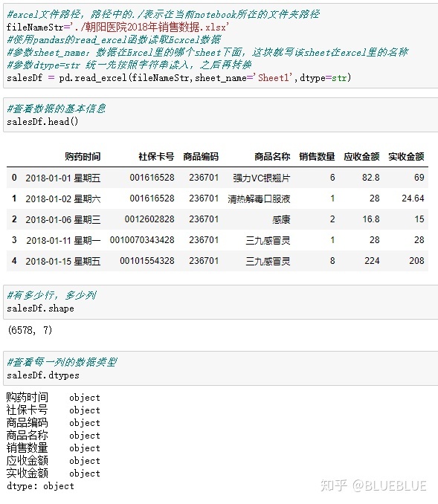Click the #查看数据的基本信息 comment
Image resolution: width=438 pixels, height=504 pixels.
coord(57,109)
